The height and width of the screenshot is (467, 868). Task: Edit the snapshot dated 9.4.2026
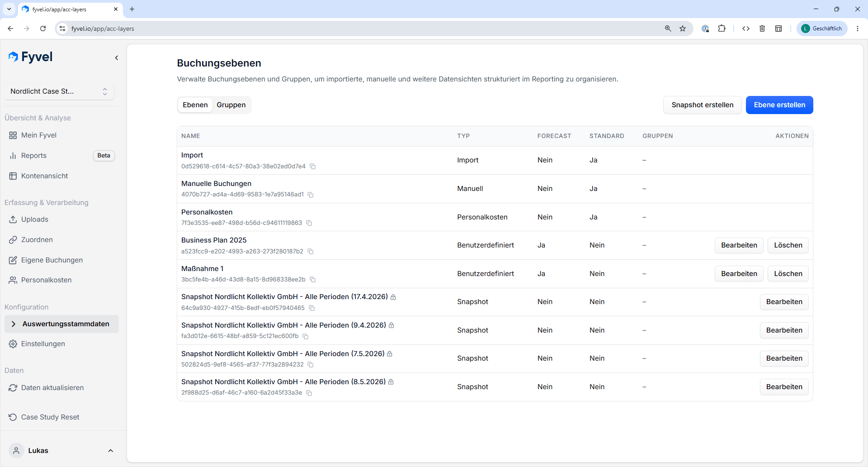[x=784, y=330]
